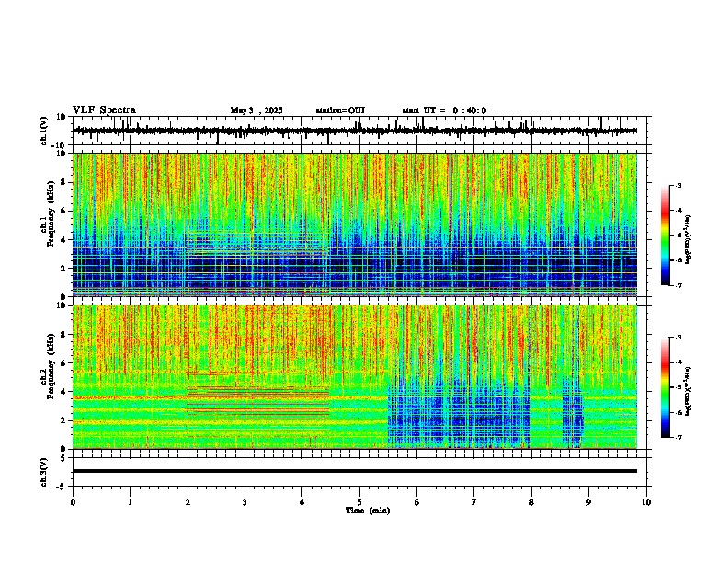Viewport: 728px width, 563px height.
Task: Select the ch.3 flat black trace
Action: 355,471
